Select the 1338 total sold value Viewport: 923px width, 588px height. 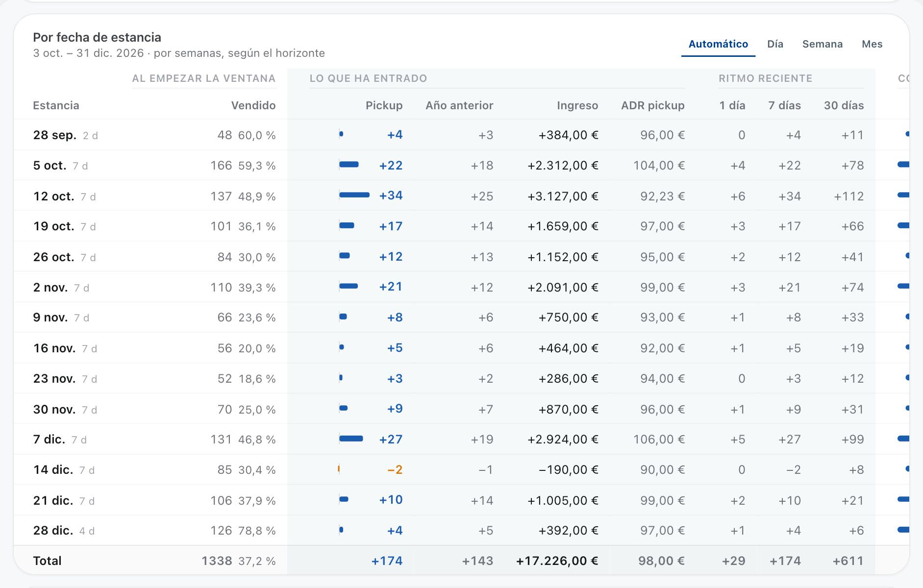tap(217, 561)
